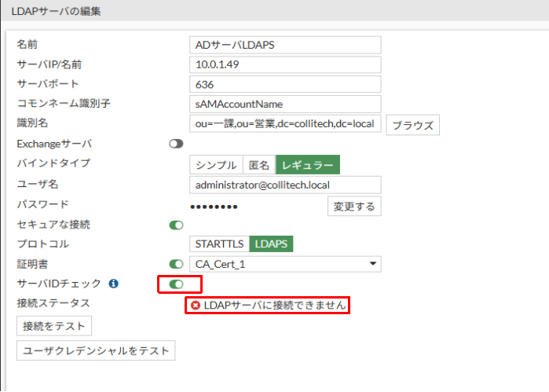Select シンプル bind type
This screenshot has width=549, height=392.
[216, 164]
